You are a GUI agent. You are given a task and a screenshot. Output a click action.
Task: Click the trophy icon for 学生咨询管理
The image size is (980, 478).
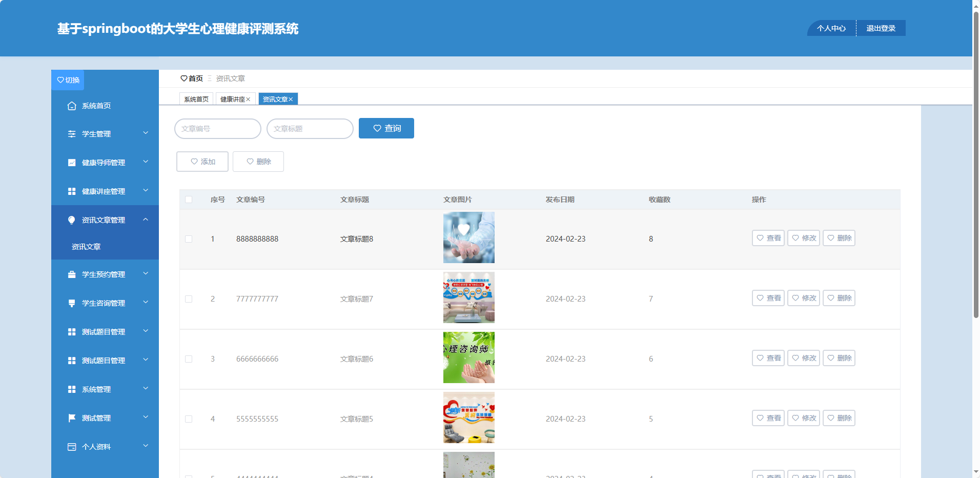(72, 303)
